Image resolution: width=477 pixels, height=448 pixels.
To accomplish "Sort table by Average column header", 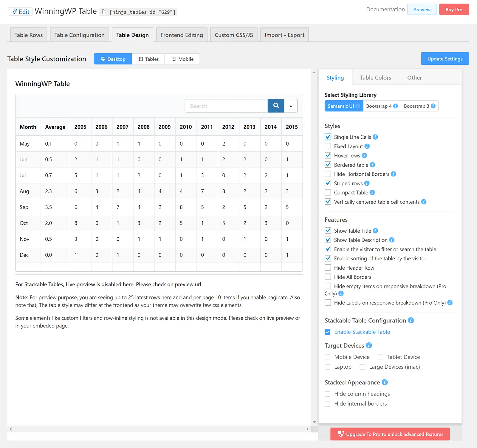I will [55, 127].
